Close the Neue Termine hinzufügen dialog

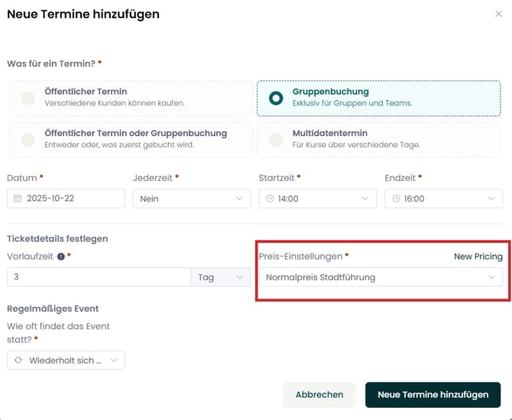(x=498, y=14)
